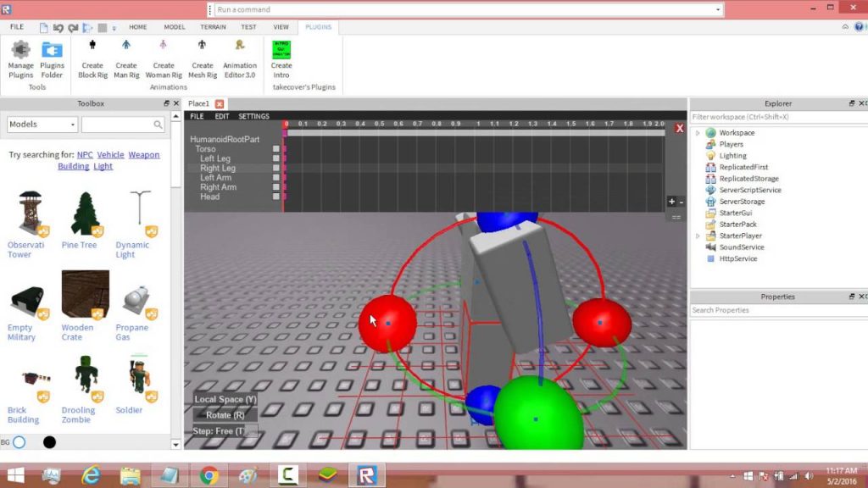The width and height of the screenshot is (868, 488).
Task: Create a Woman Rig
Action: pos(164,56)
